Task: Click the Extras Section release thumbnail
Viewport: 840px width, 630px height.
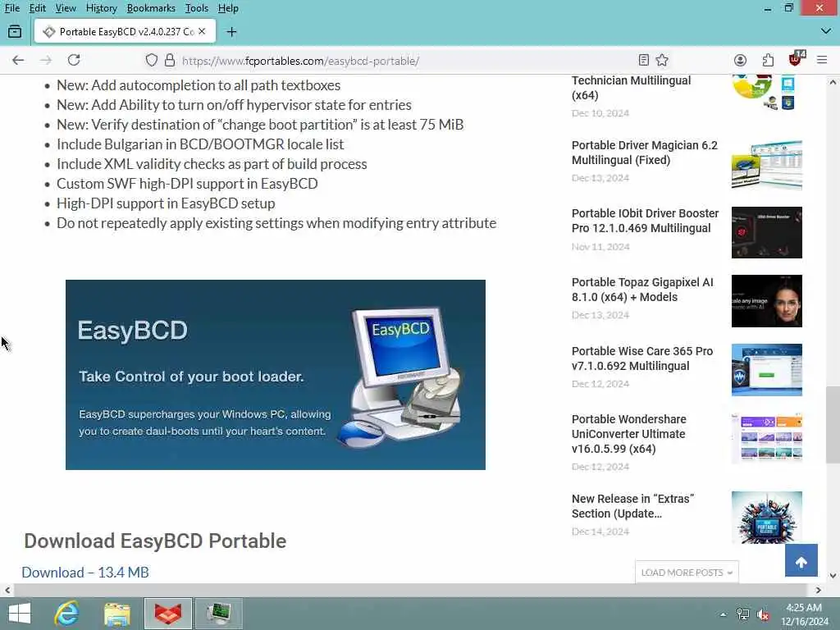Action: pos(767,518)
